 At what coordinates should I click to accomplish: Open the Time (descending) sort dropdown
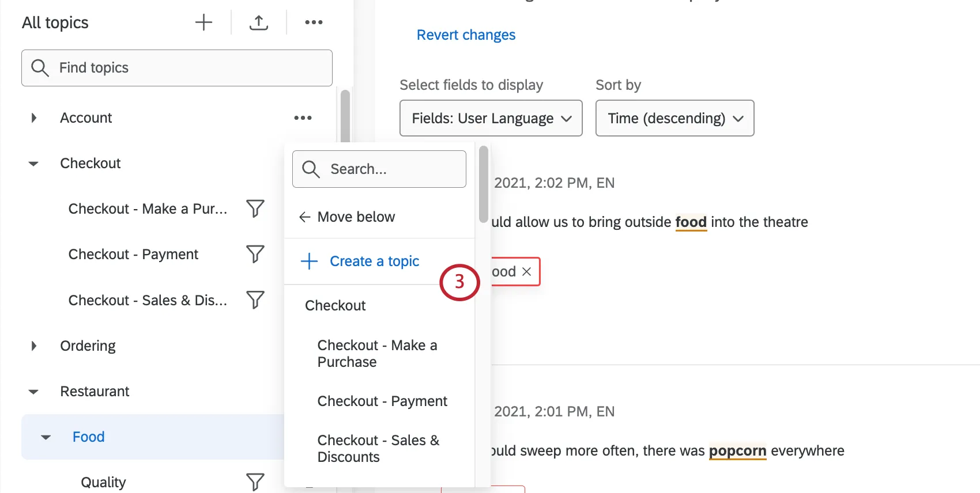tap(674, 118)
